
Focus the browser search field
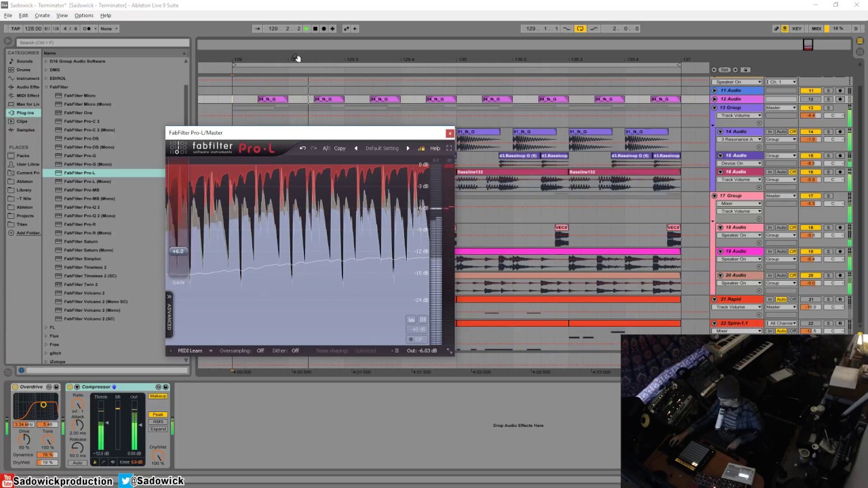102,43
